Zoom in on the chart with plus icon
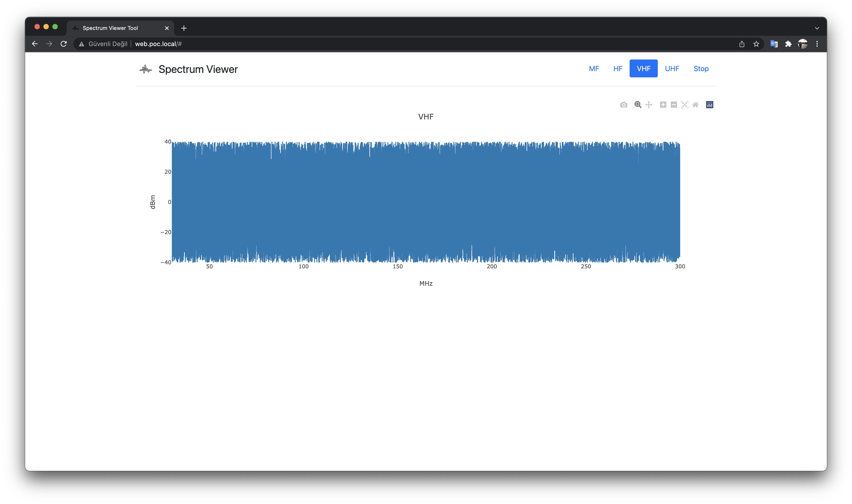This screenshot has height=504, width=852. click(663, 105)
